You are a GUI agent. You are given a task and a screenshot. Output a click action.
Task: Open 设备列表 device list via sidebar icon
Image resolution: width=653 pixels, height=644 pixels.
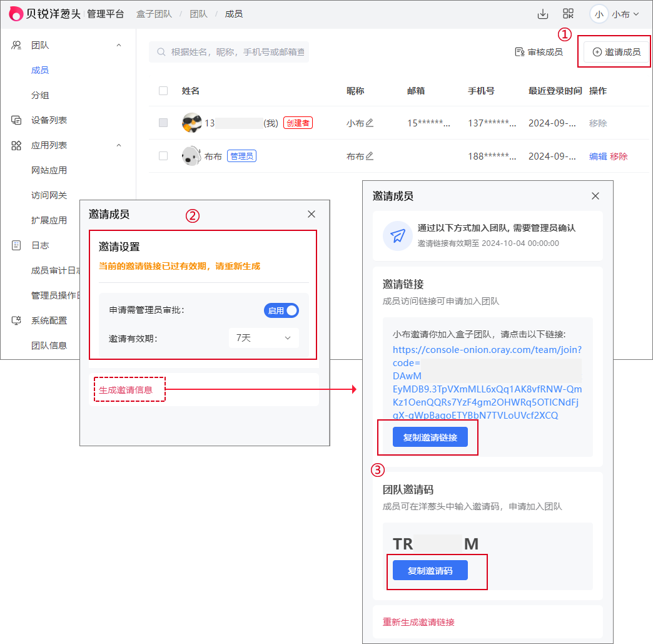point(15,120)
